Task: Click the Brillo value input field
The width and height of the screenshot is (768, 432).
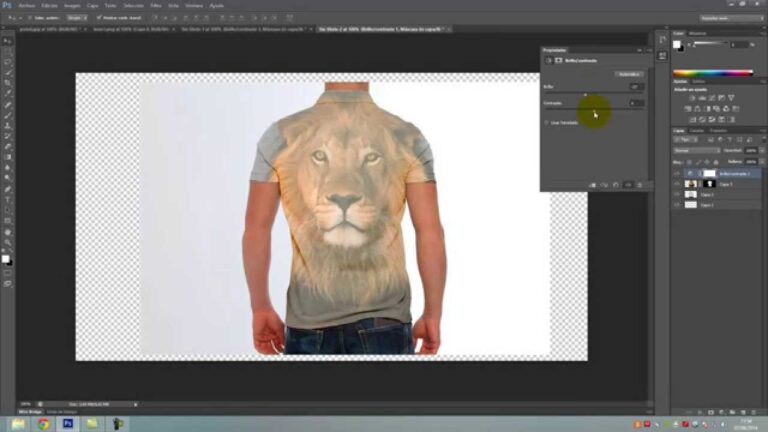Action: (x=636, y=87)
